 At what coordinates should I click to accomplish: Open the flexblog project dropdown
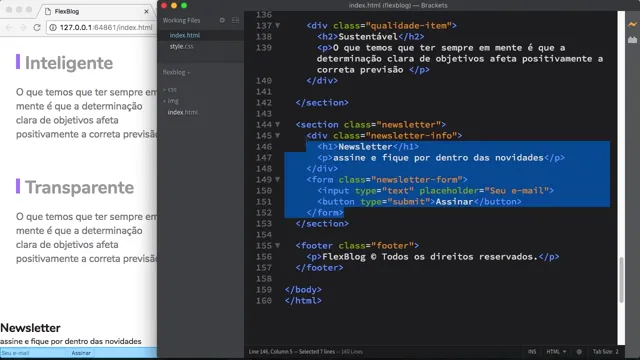[176, 72]
